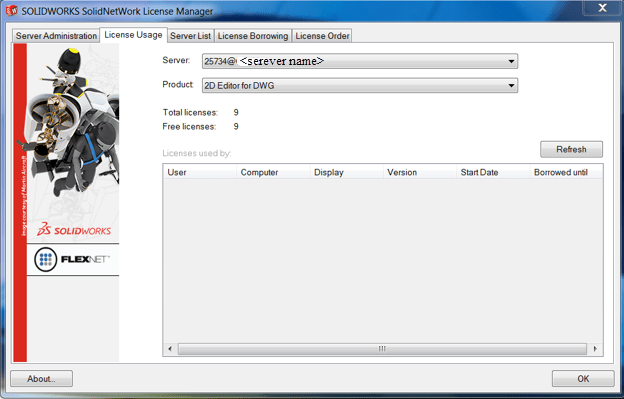This screenshot has width=624, height=399.
Task: Click the Borrowed until column header
Action: point(566,172)
